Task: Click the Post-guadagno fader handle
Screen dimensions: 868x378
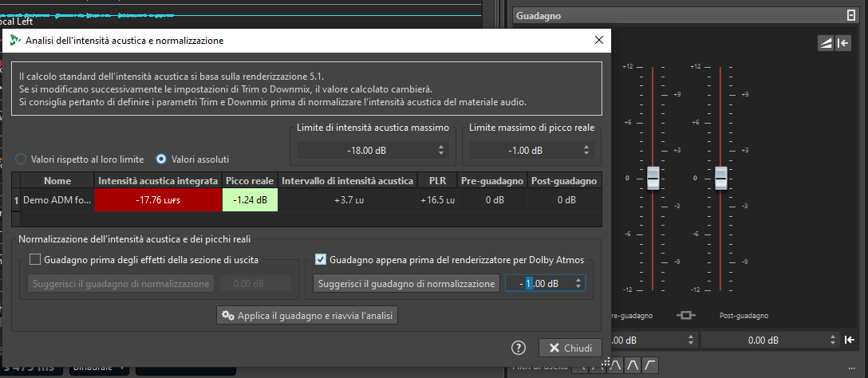Action: point(722,178)
